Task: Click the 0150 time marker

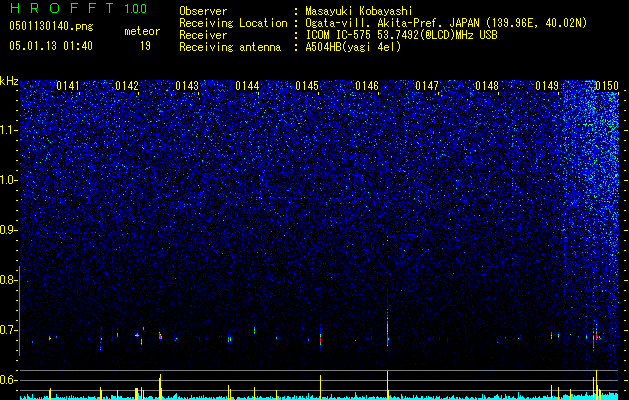Action: (x=607, y=86)
